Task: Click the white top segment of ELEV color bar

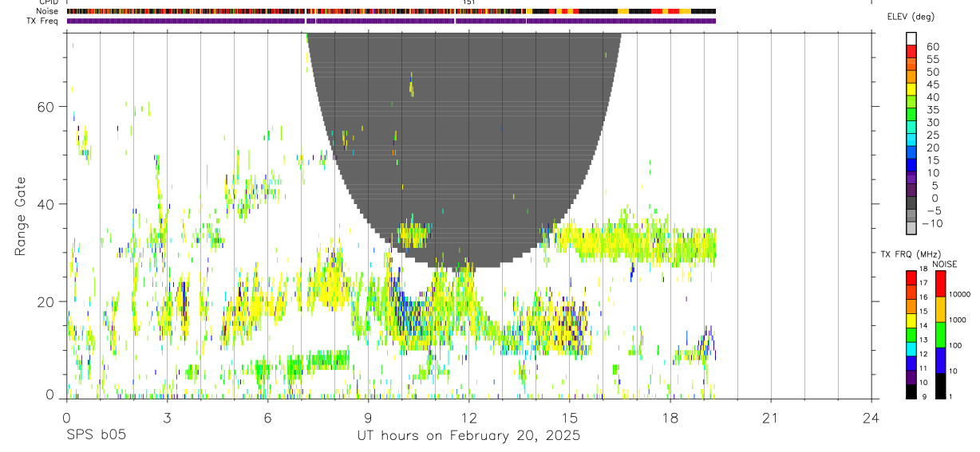Action: coord(911,38)
